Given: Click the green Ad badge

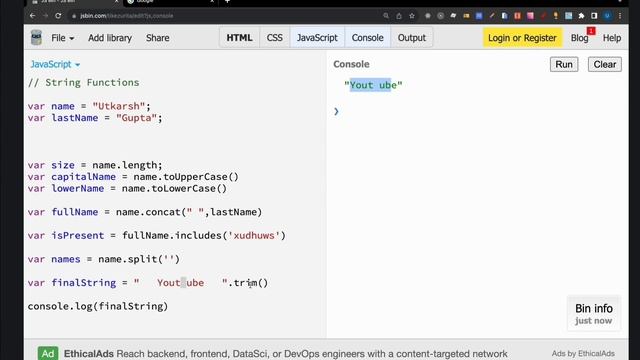Looking at the screenshot, I should [x=48, y=353].
